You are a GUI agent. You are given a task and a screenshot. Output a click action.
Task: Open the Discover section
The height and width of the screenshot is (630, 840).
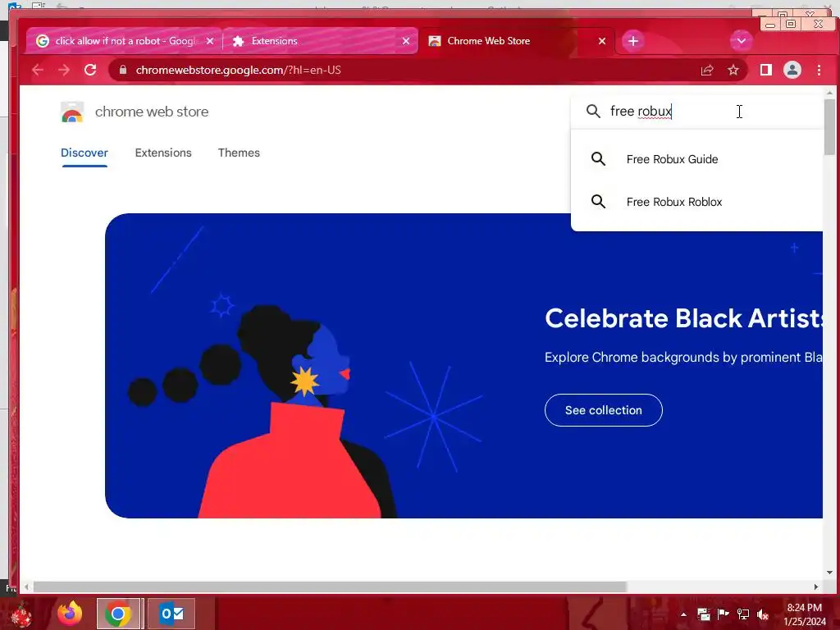[x=84, y=153]
